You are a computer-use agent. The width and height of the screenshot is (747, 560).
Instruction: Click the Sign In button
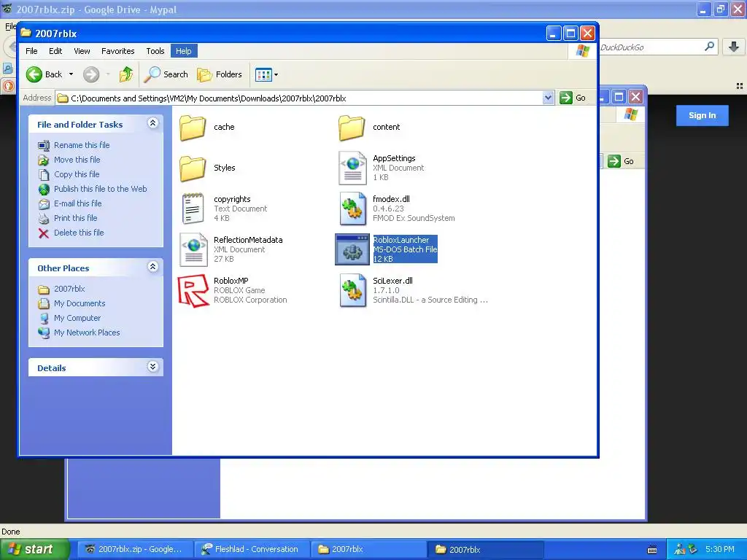tap(703, 115)
